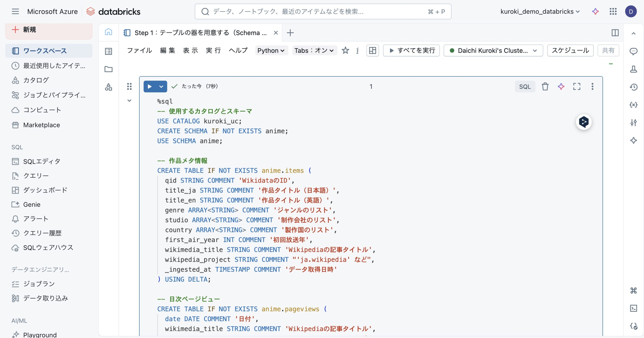
Task: Open the 実行 menu
Action: pos(213,50)
